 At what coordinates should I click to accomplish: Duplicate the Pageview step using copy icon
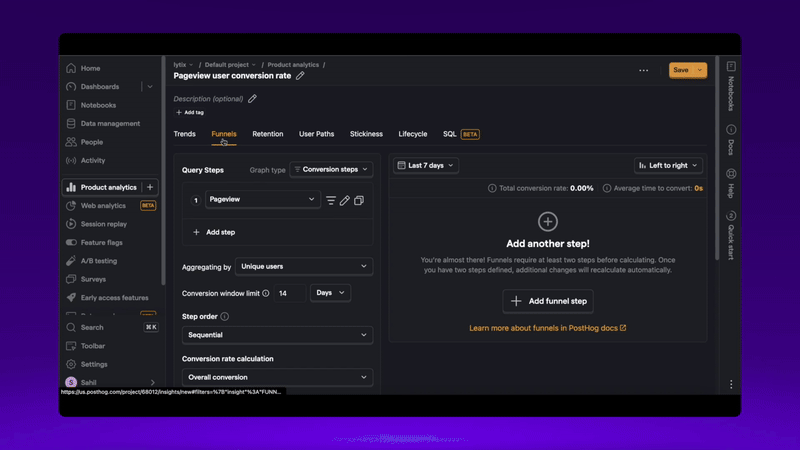[359, 200]
